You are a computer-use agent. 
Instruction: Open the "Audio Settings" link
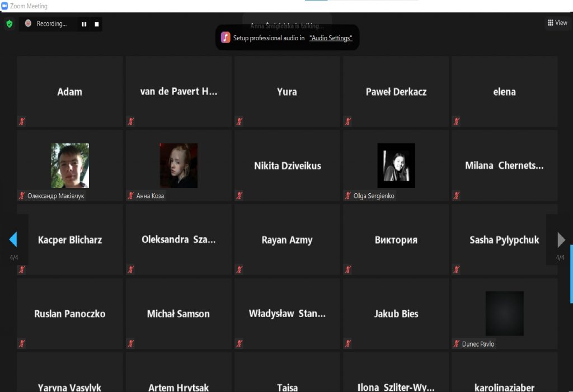click(331, 38)
